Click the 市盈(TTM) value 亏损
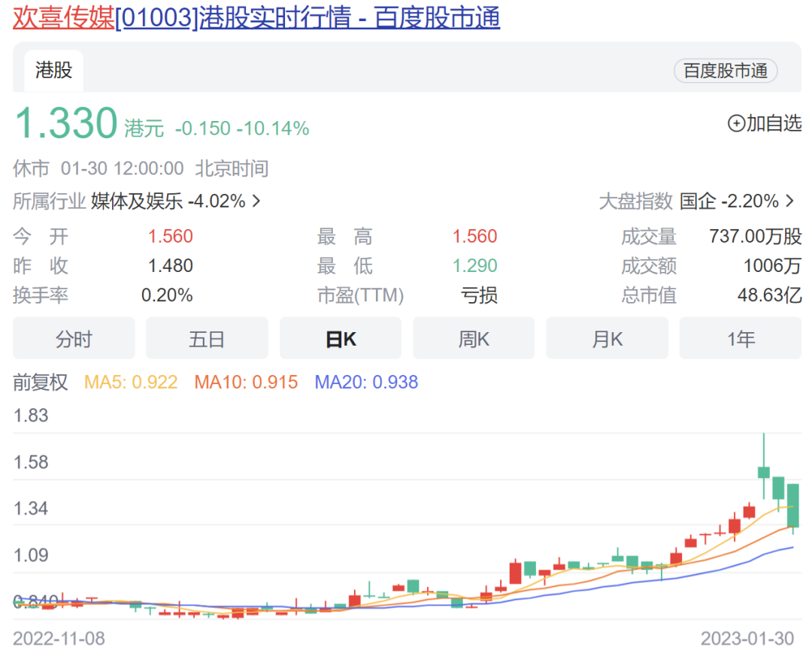Viewport: 812px width, 656px height. click(x=479, y=295)
